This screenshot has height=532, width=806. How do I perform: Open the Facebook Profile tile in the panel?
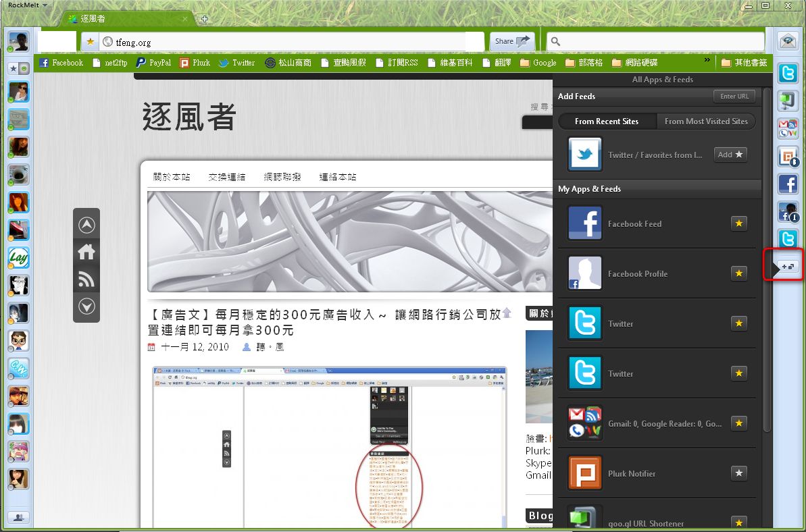tap(585, 273)
